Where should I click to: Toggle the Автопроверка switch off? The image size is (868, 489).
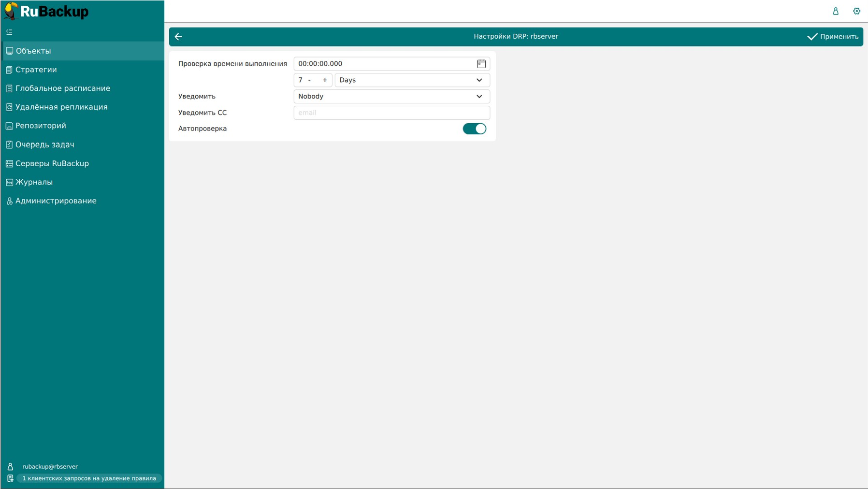474,129
